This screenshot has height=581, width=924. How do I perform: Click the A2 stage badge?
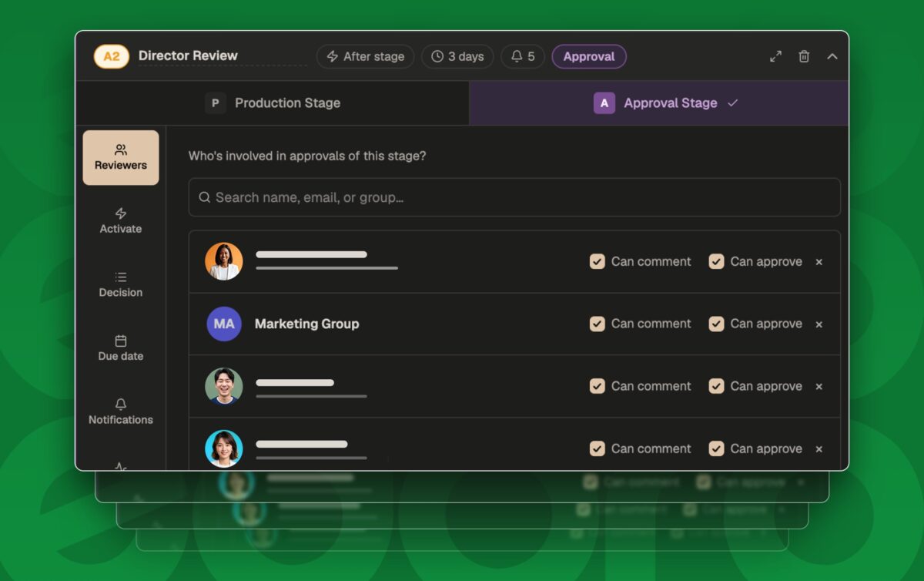point(112,56)
